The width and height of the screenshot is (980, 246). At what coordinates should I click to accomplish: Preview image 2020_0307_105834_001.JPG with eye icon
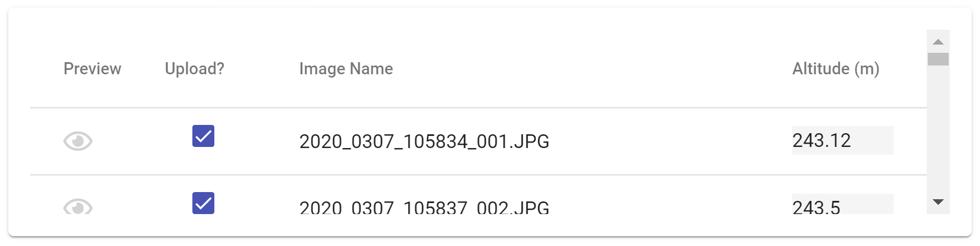click(77, 141)
